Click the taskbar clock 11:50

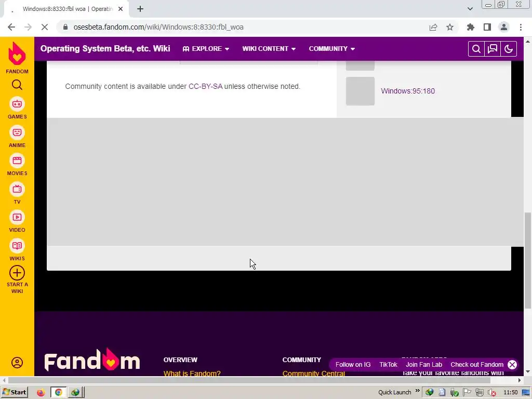510,393
